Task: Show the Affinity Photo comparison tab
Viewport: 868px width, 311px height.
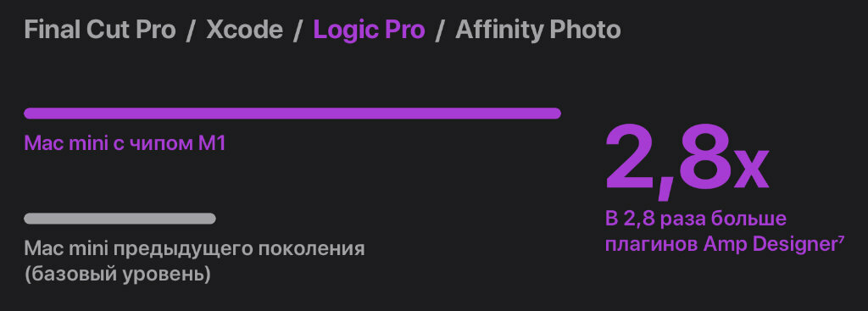Action: 538,30
